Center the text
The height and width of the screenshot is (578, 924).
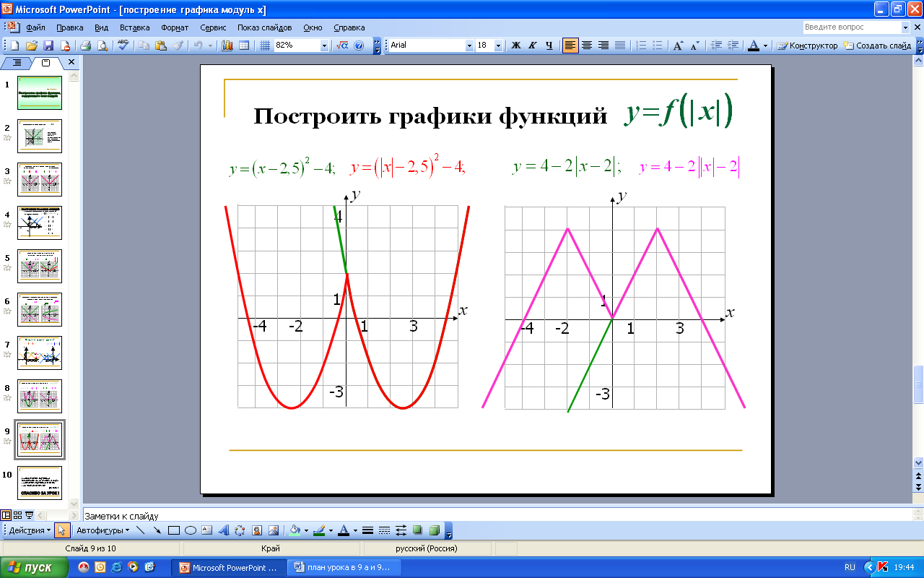[x=587, y=46]
